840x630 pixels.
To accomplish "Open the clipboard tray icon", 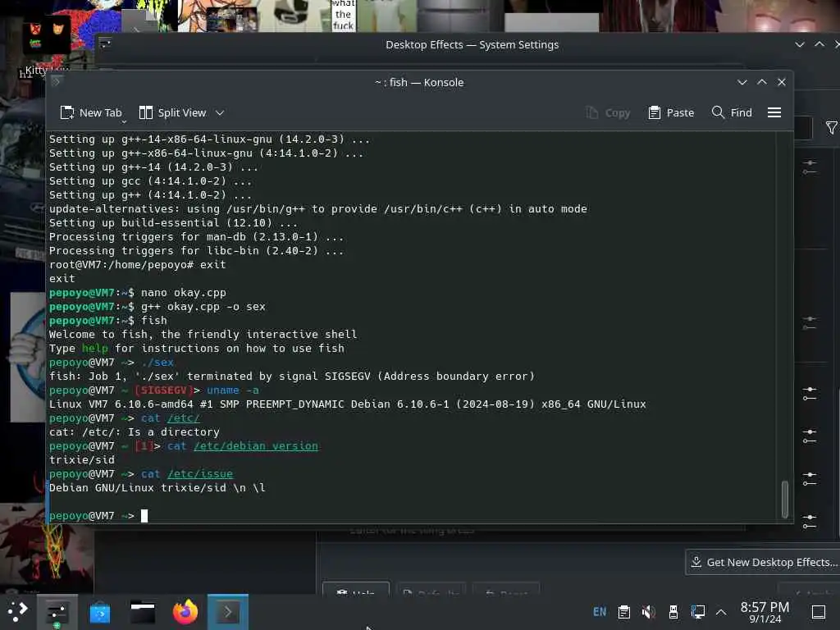I will tap(623, 612).
